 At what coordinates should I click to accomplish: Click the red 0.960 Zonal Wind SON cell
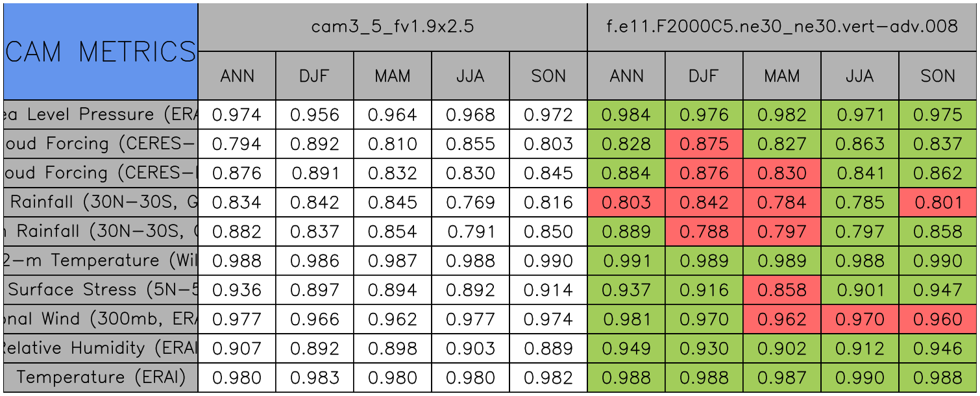[938, 319]
